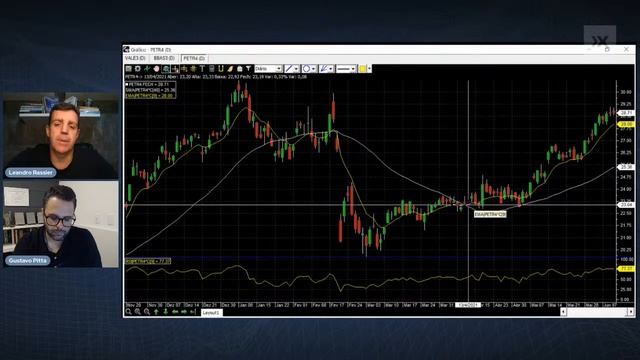Toggle the U-shaped magnet snap icon
Image resolution: width=640 pixels, height=360 pixels.
tap(220, 69)
